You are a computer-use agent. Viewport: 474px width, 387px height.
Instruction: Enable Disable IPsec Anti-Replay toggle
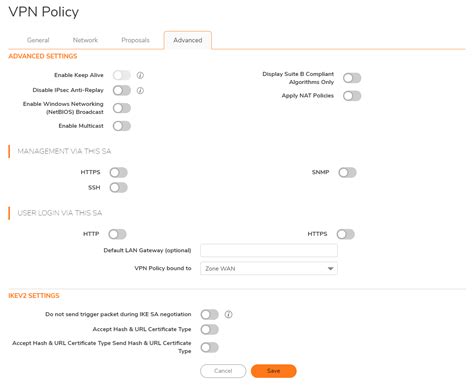[122, 90]
